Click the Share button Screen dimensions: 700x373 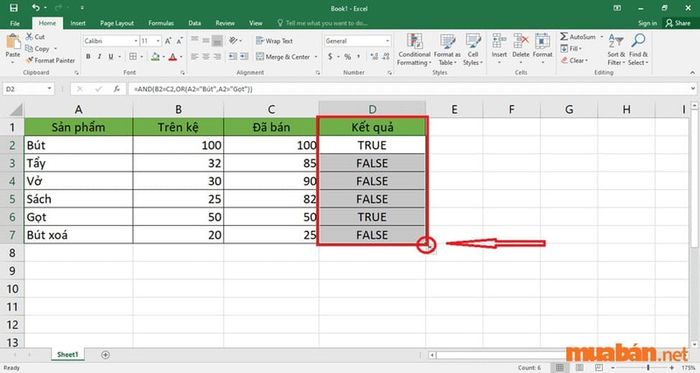[x=678, y=23]
